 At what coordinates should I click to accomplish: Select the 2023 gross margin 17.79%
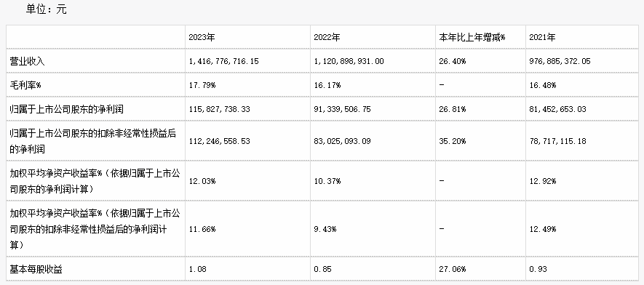pyautogui.click(x=202, y=85)
